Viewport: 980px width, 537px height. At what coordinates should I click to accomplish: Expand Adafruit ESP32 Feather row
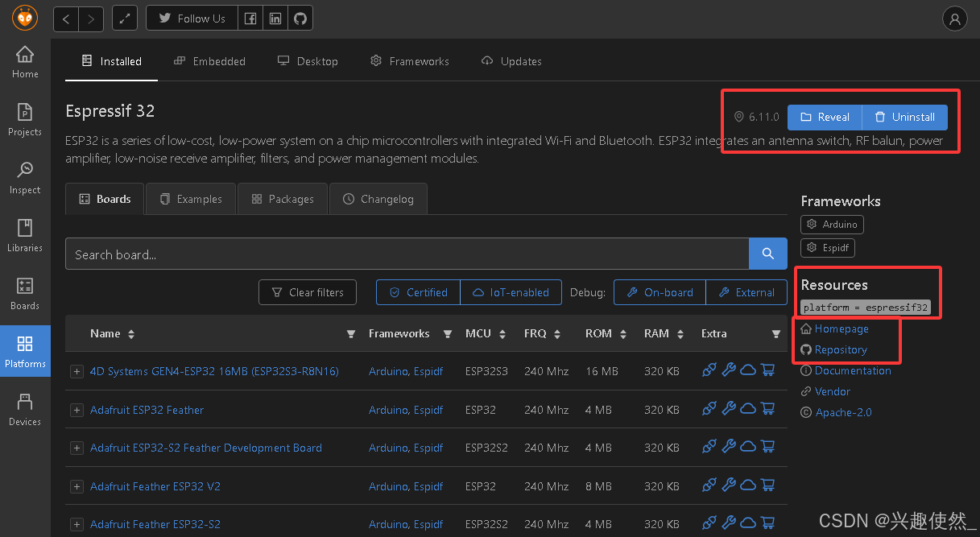[76, 410]
